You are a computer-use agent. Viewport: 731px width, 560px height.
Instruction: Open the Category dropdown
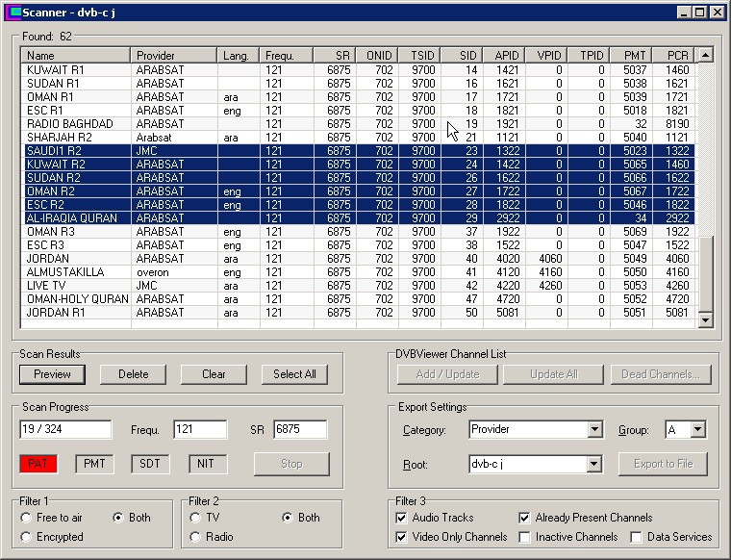pyautogui.click(x=593, y=430)
